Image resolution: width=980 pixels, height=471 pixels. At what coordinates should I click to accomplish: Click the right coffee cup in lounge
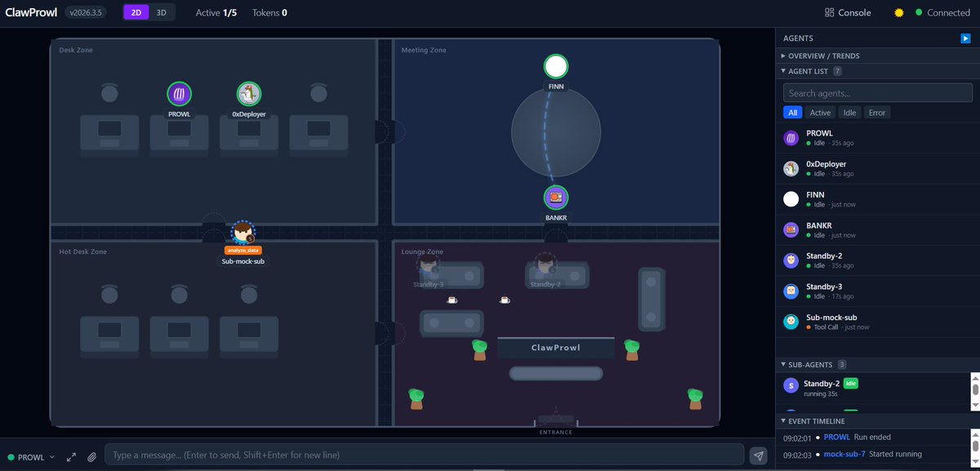pos(505,300)
